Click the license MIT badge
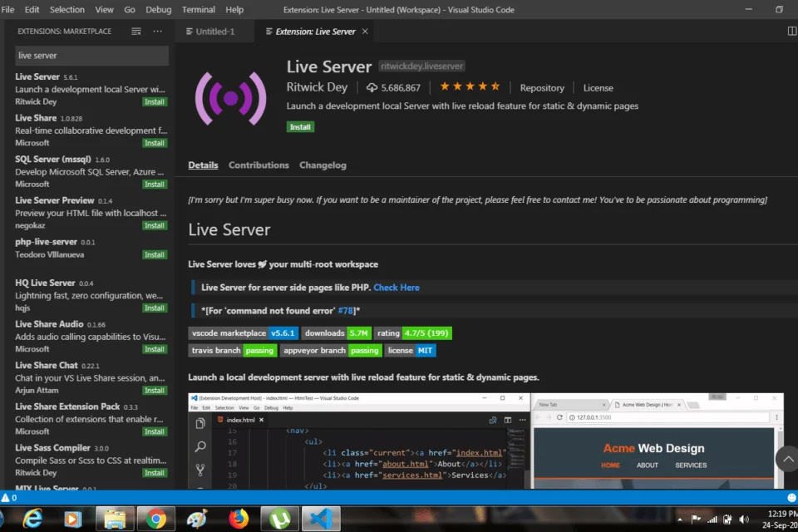The height and width of the screenshot is (532, 798). point(410,350)
